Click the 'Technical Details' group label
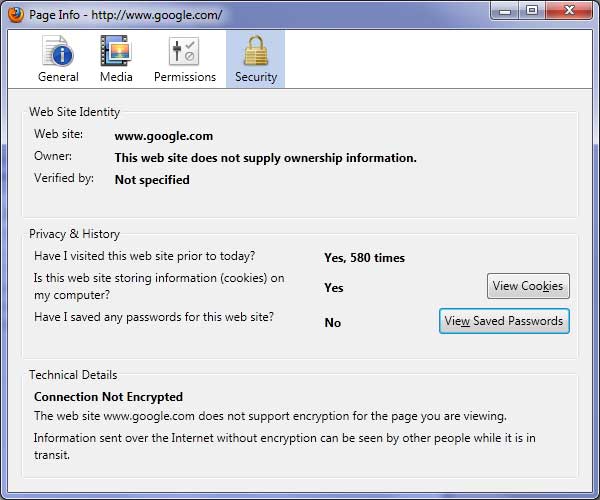Image resolution: width=600 pixels, height=500 pixels. (x=73, y=375)
